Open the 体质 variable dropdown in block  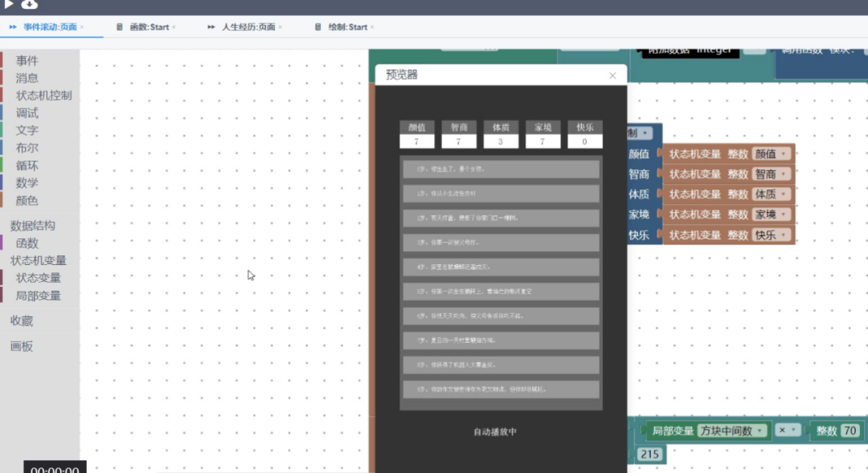771,194
